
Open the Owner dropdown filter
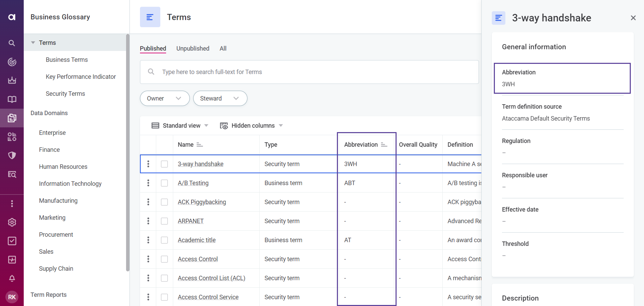[164, 98]
